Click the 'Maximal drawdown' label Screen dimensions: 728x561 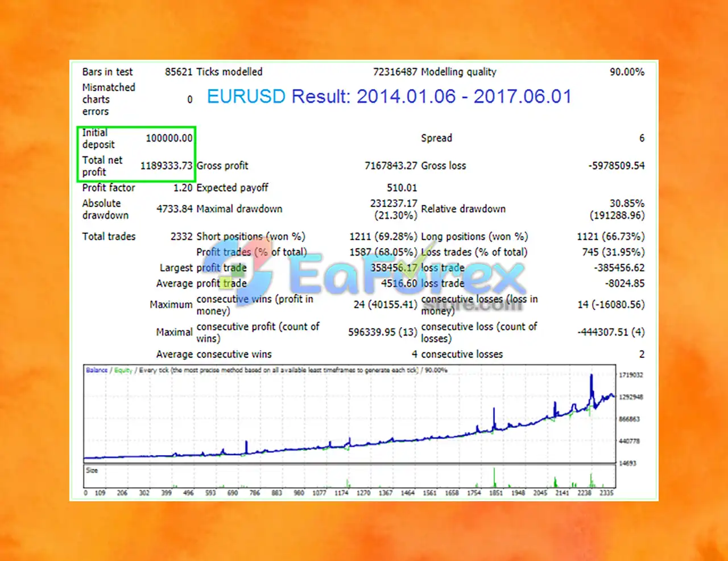pyautogui.click(x=239, y=209)
